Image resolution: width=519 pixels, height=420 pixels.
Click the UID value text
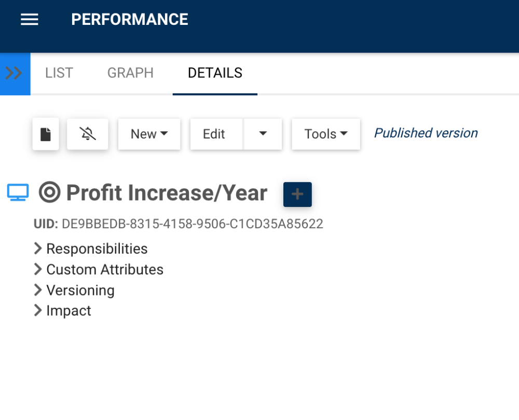pos(192,224)
